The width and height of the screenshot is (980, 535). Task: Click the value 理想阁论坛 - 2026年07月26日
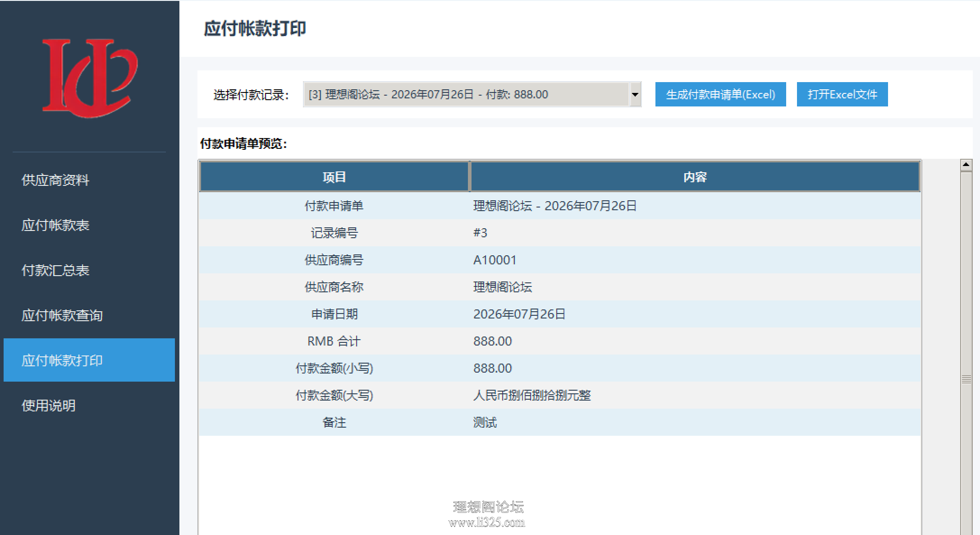(x=555, y=206)
